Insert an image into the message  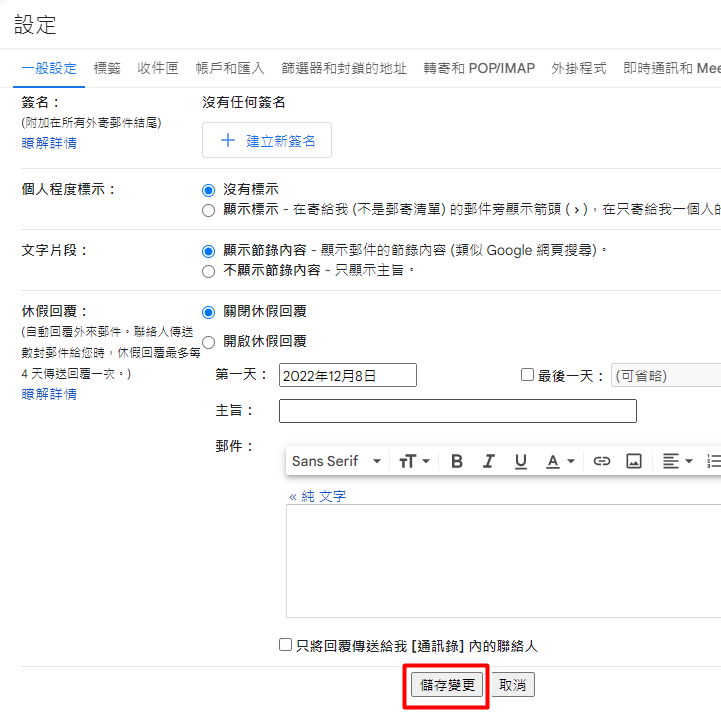(633, 461)
